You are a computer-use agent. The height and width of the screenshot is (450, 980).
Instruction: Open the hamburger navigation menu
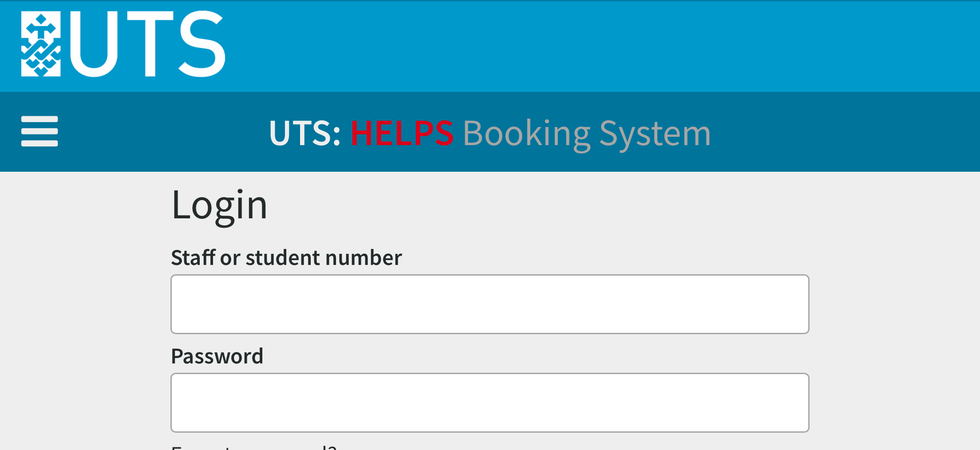40,131
